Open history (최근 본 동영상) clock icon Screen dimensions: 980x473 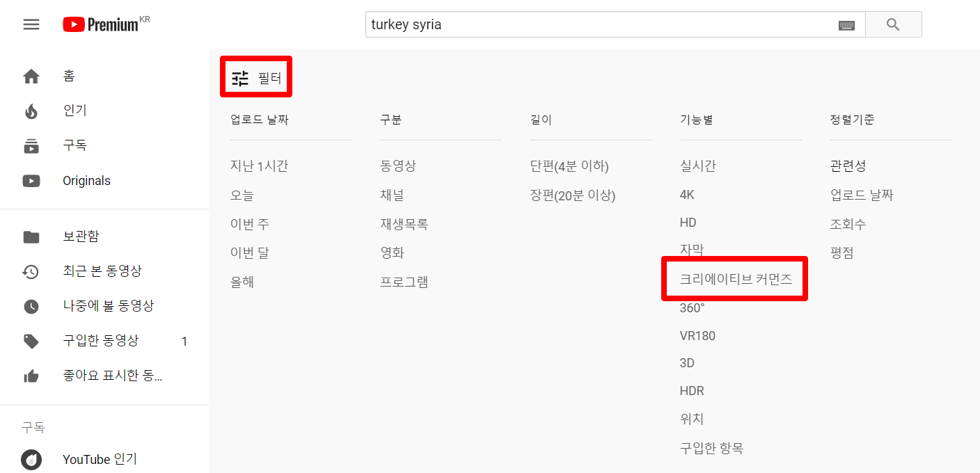point(31,271)
